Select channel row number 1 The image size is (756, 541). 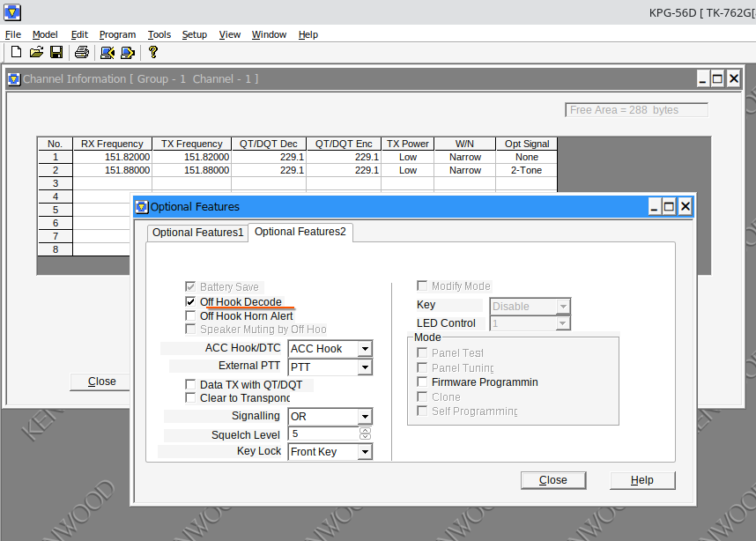(56, 157)
